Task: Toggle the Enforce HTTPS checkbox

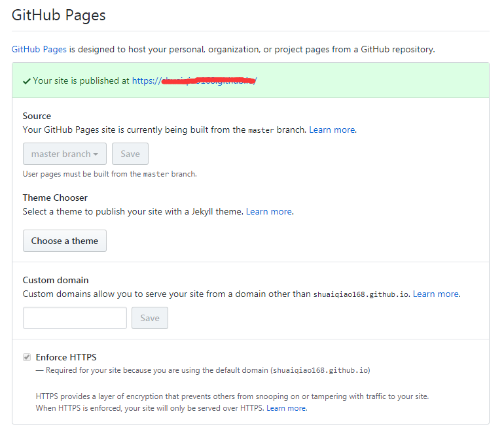Action: 27,357
